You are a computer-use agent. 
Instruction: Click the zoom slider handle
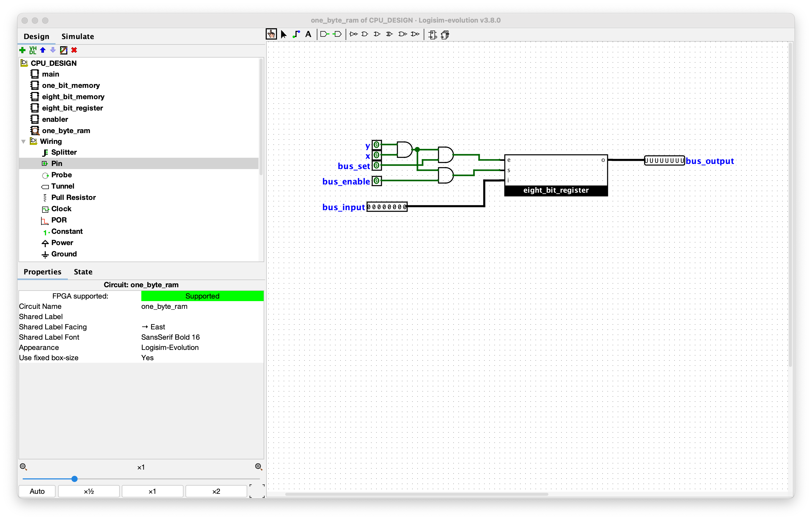(x=75, y=479)
